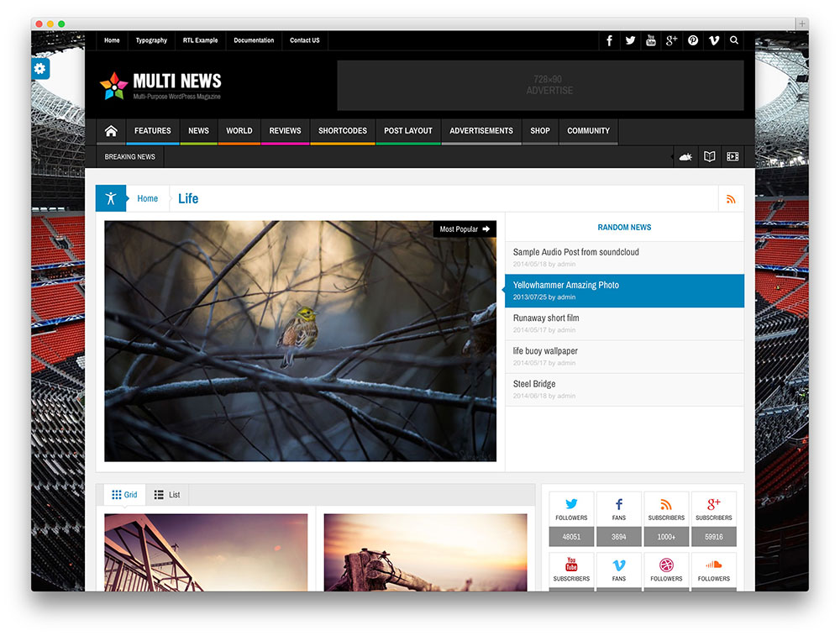The image size is (840, 636).
Task: Click the Yellowhammer bird photo thumbnail
Action: (x=300, y=341)
